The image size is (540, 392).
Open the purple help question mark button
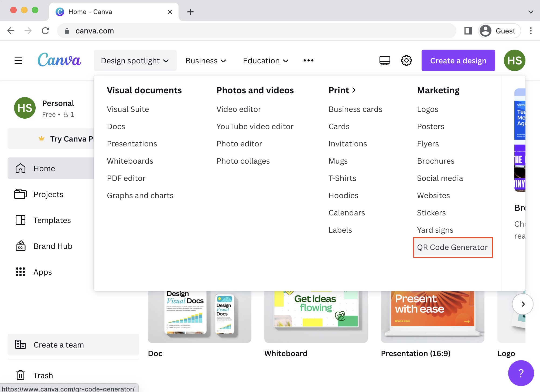(x=521, y=373)
